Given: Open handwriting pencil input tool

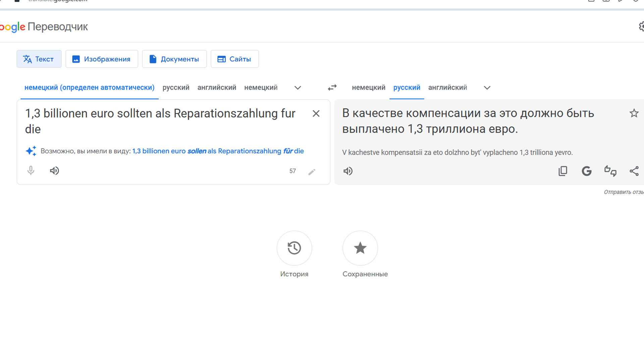Looking at the screenshot, I should tap(312, 172).
